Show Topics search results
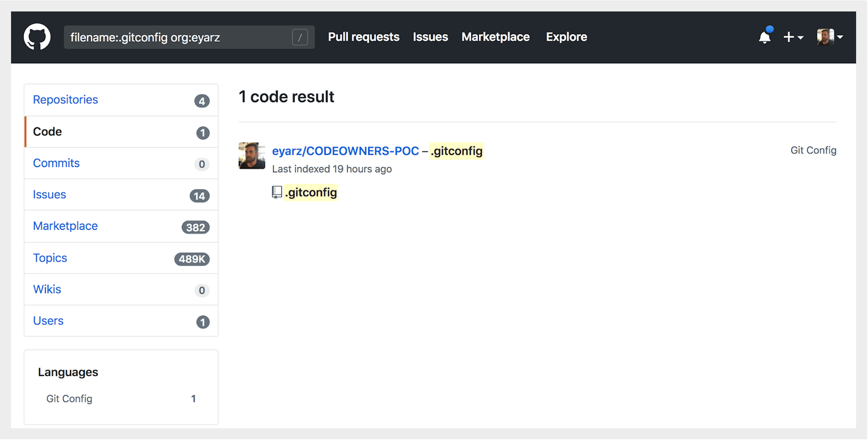Image resolution: width=868 pixels, height=441 pixels. [121, 258]
